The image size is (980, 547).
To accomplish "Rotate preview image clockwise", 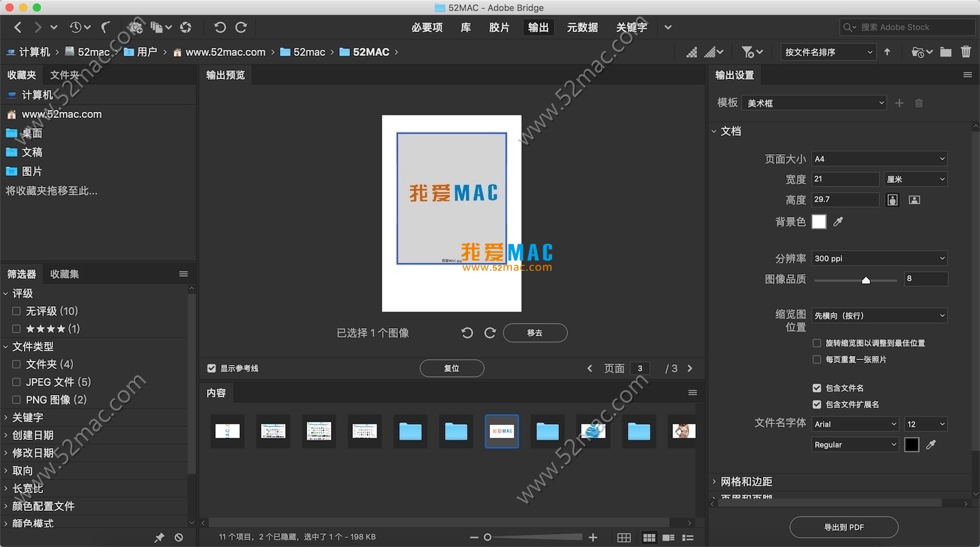I will pyautogui.click(x=489, y=333).
